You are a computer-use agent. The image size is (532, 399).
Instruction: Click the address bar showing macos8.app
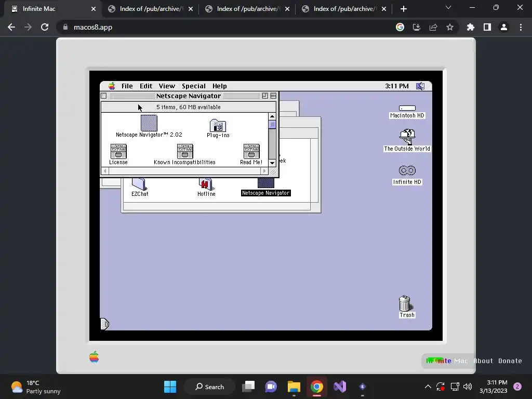click(224, 27)
